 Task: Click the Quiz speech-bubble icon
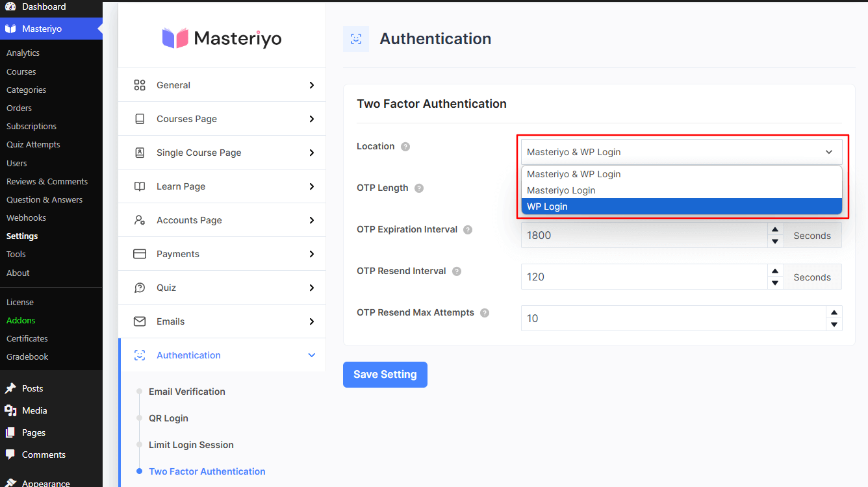(140, 288)
